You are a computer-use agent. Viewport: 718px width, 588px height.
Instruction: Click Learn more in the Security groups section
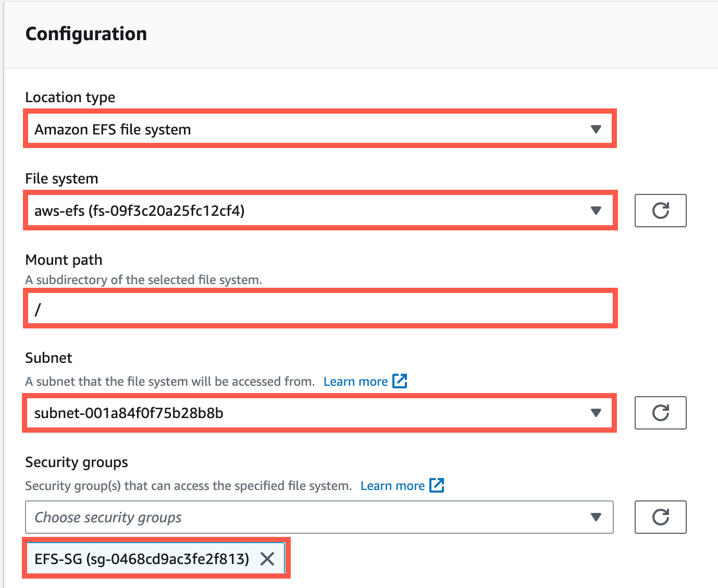pos(393,485)
